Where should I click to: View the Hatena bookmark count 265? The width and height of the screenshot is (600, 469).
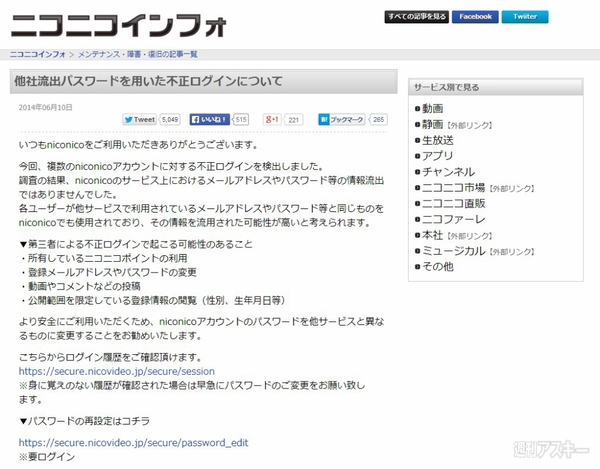[x=378, y=120]
